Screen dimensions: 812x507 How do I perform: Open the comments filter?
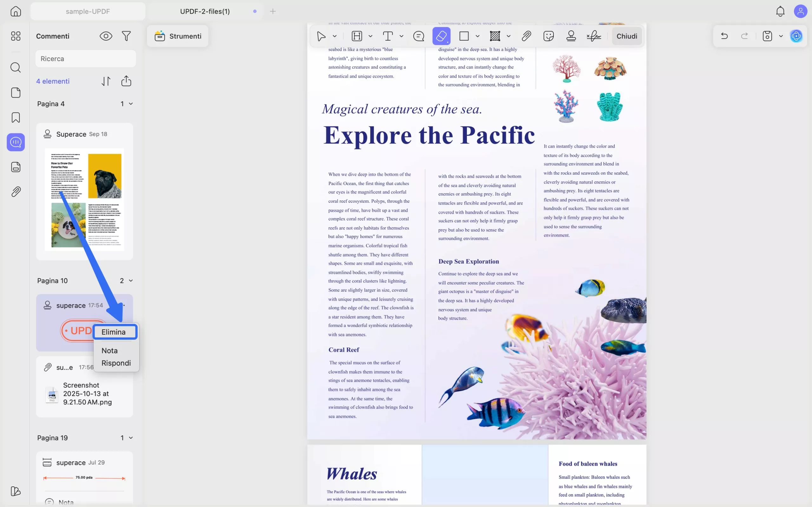[x=126, y=36]
